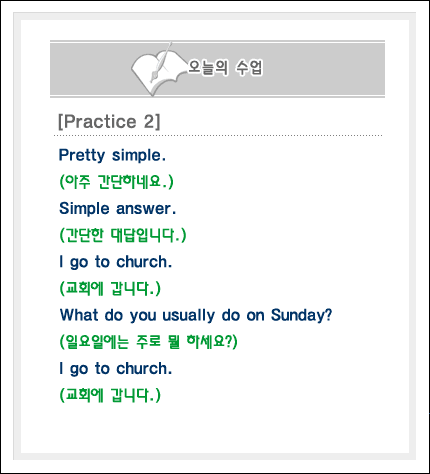Select the sentence Pretty simple.
Viewport: 430px width, 474px height.
(x=112, y=155)
